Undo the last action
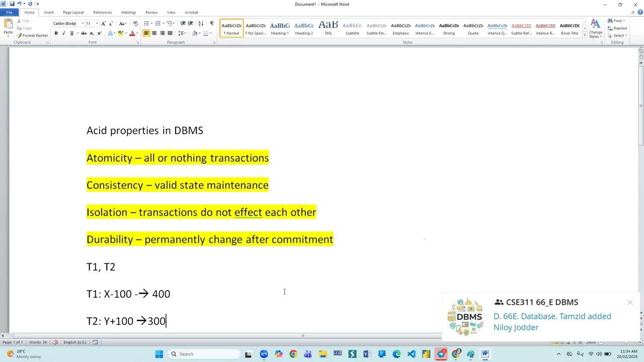The width and height of the screenshot is (644, 362). coord(20,4)
